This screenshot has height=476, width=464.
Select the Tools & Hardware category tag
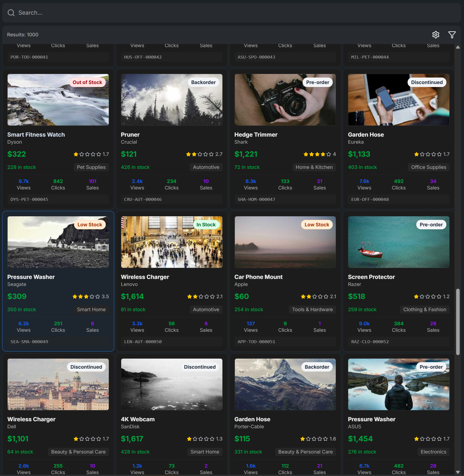click(312, 310)
